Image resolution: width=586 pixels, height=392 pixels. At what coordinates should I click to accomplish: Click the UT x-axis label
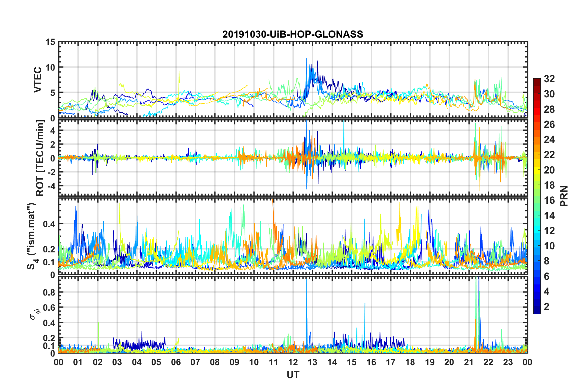pos(293,375)
